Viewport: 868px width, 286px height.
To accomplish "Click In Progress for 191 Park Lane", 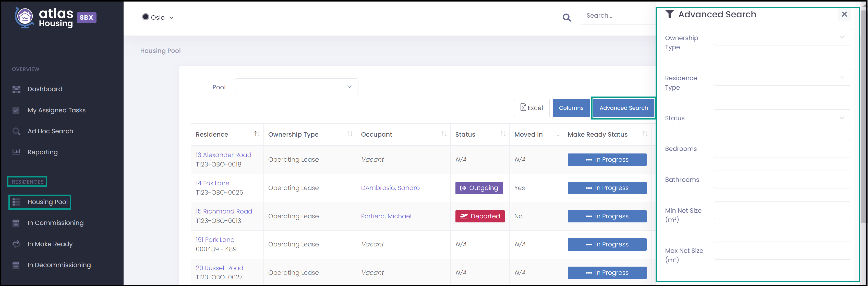I will [x=607, y=244].
